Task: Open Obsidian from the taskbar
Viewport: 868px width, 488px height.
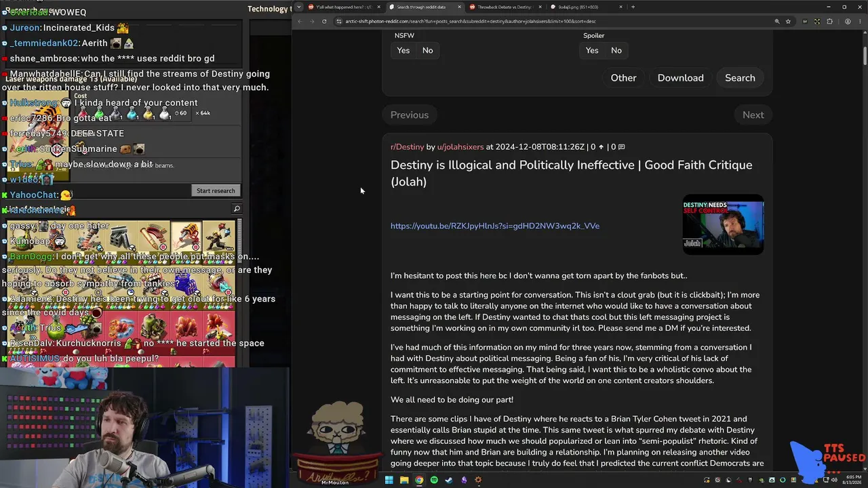Action: pyautogui.click(x=464, y=480)
